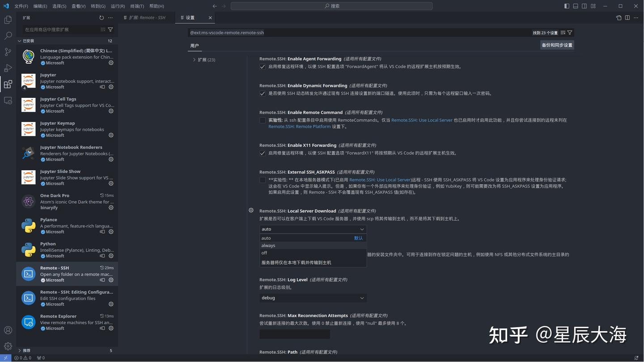
Task: Open the Log Level debug dropdown
Action: 313,298
